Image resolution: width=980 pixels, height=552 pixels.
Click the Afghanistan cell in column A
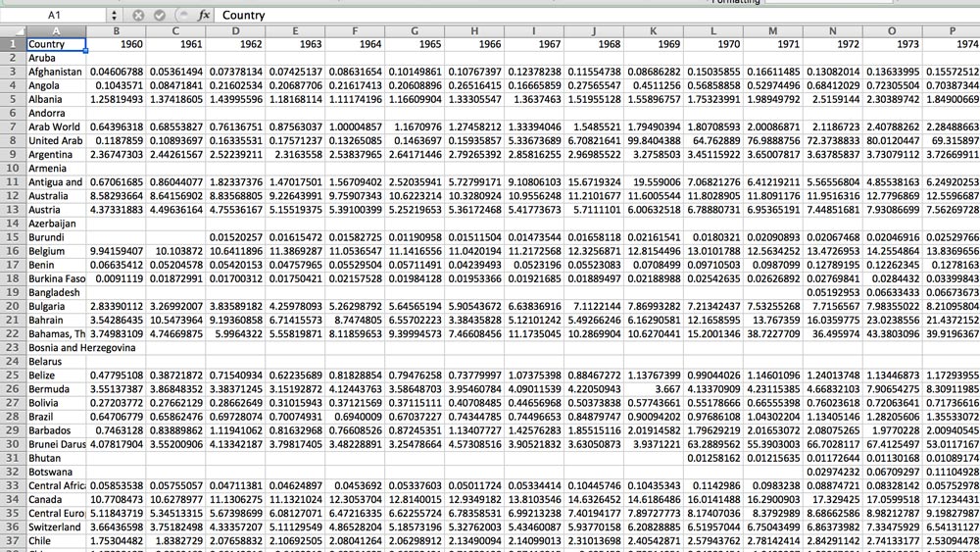click(x=56, y=72)
